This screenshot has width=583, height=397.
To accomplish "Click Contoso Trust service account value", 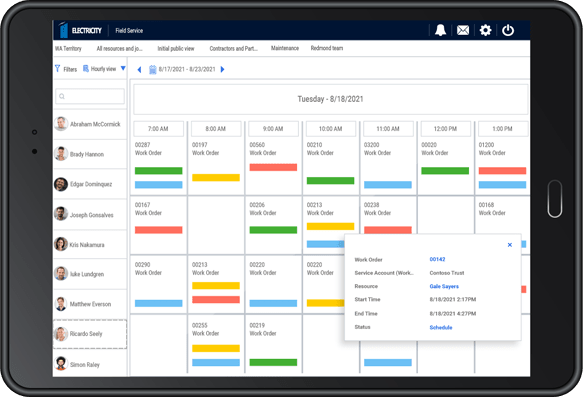I will coord(447,273).
